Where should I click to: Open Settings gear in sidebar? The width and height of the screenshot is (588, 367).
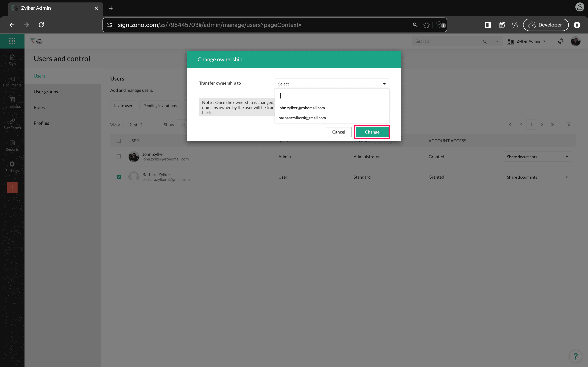click(x=12, y=167)
